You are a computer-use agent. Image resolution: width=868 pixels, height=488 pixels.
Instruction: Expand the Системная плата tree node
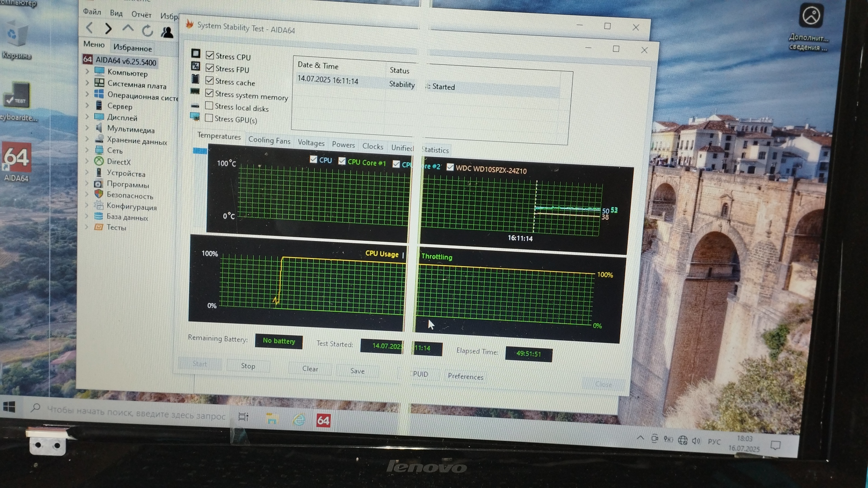point(87,83)
